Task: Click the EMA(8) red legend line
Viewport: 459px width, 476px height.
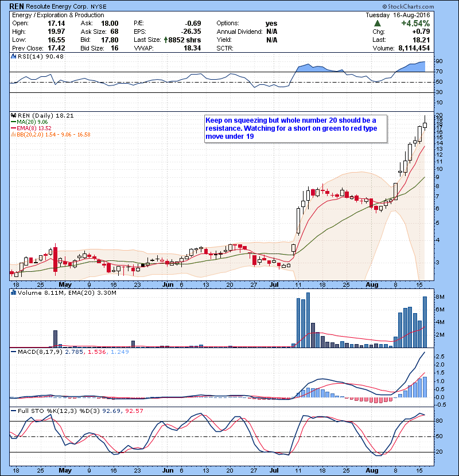Action: pos(13,128)
